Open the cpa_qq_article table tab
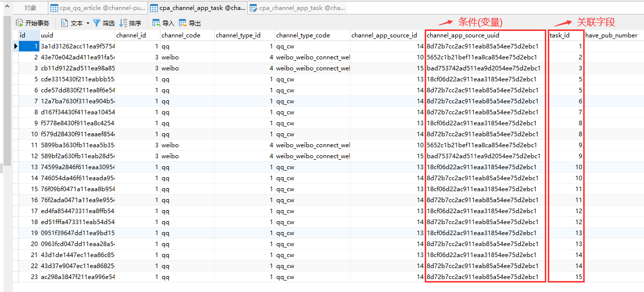The image size is (644, 292). (x=98, y=8)
